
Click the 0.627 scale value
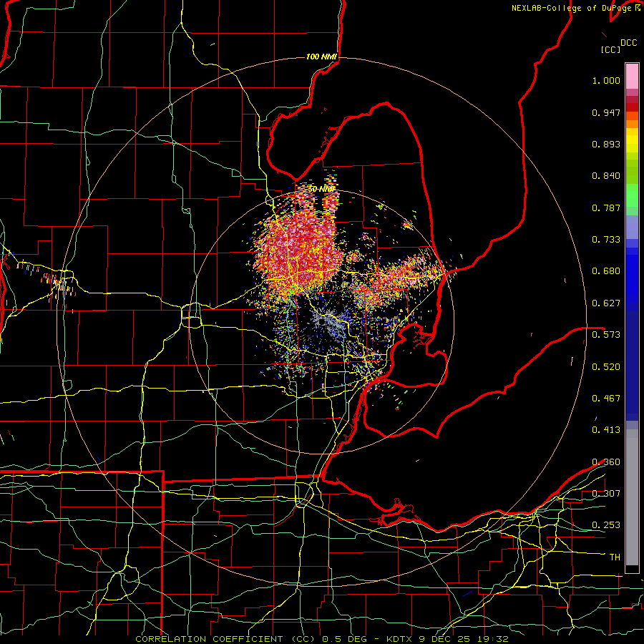pyautogui.click(x=606, y=303)
